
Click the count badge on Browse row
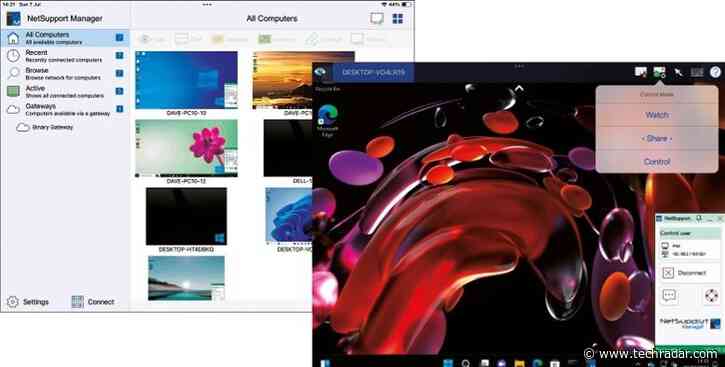[119, 73]
